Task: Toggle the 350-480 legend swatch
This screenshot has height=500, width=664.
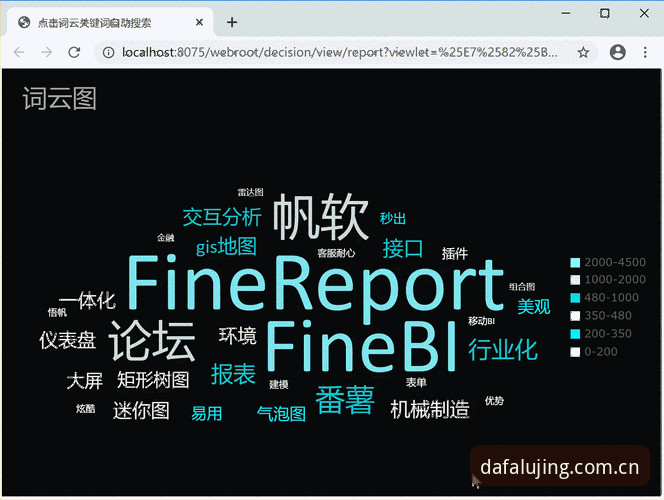Action: click(x=575, y=316)
